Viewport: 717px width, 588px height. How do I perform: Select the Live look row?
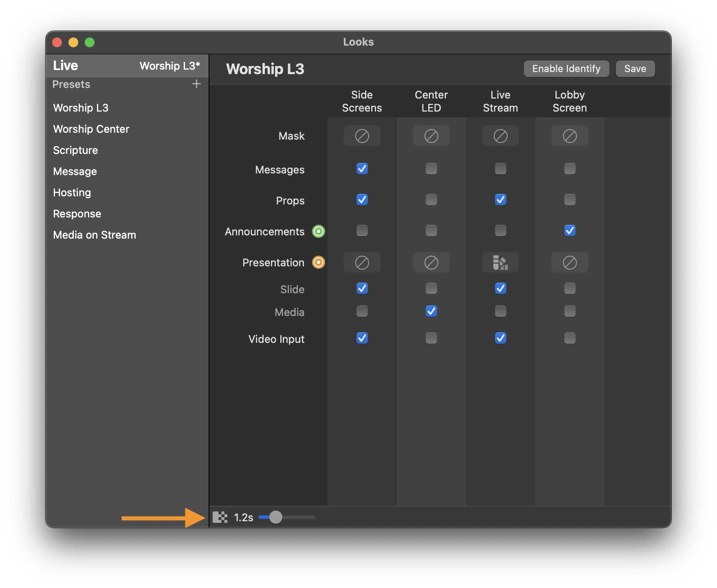[x=127, y=66]
